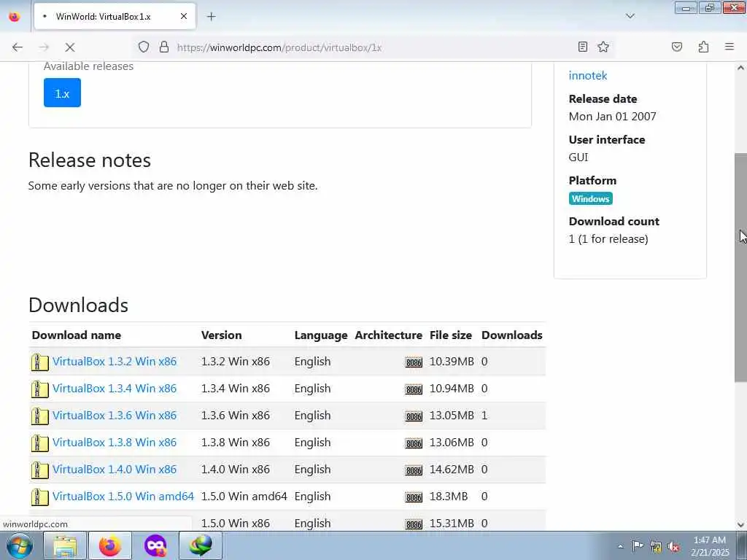Click the Version column header

pyautogui.click(x=222, y=335)
